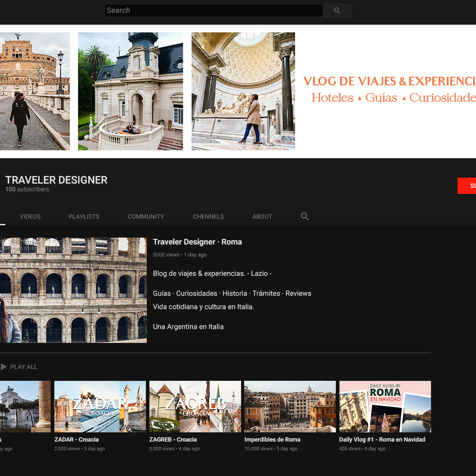The image size is (476, 476).
Task: Click the ZADAR - Croacia video title
Action: click(x=77, y=439)
